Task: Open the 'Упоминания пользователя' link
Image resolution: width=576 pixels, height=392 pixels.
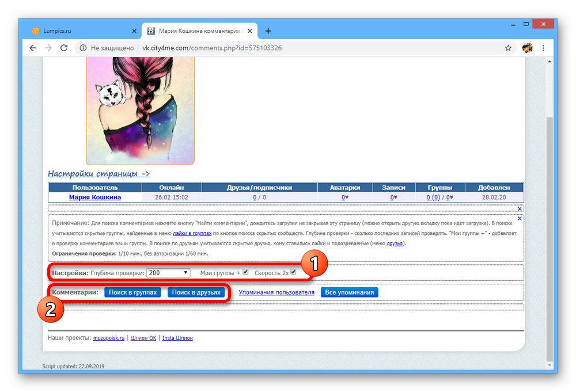Action: pos(276,292)
